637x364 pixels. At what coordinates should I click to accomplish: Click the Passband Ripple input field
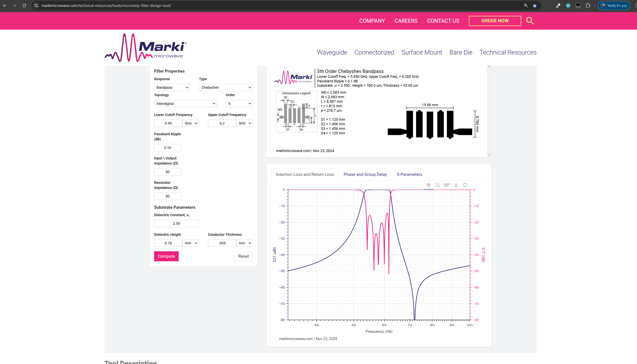pos(167,148)
